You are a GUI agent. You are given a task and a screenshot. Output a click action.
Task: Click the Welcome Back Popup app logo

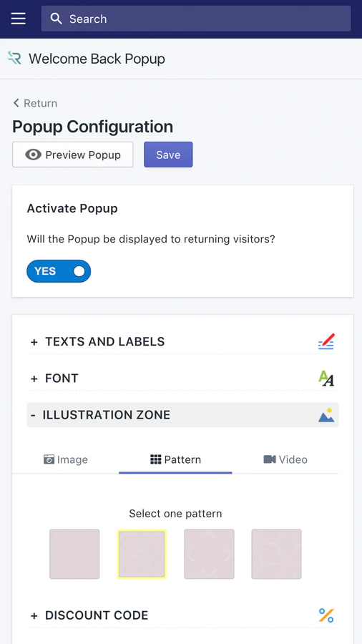pyautogui.click(x=15, y=59)
